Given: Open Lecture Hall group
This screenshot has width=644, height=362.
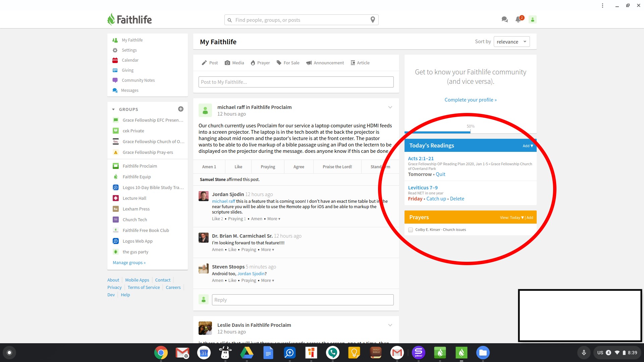Looking at the screenshot, I should 134,198.
